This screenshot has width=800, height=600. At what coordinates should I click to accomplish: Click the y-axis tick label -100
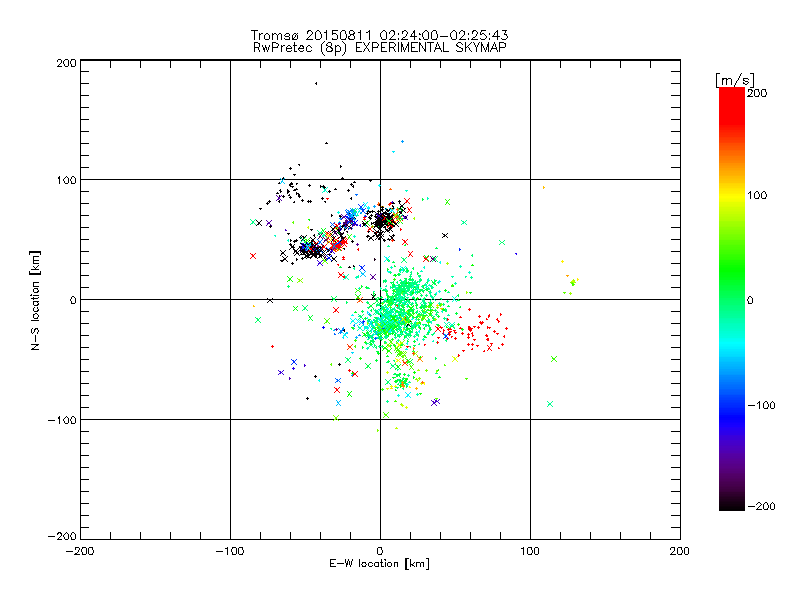(62, 420)
